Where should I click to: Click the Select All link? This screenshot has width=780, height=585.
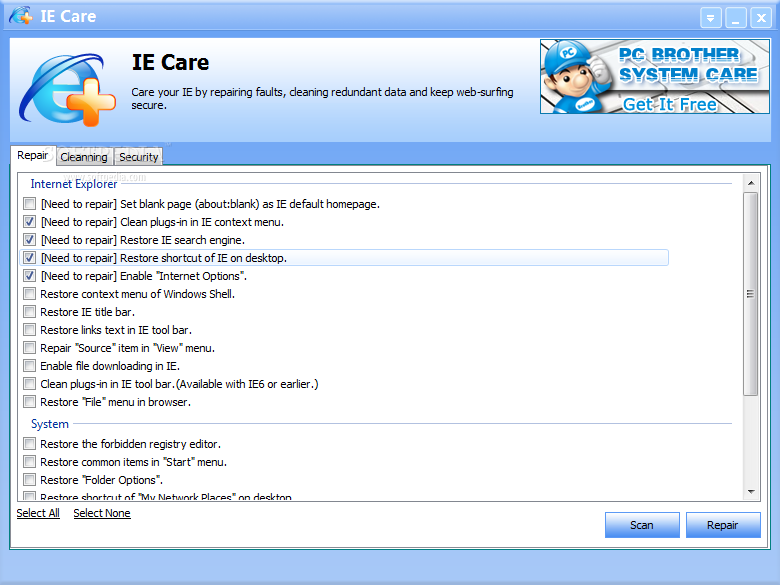point(38,513)
